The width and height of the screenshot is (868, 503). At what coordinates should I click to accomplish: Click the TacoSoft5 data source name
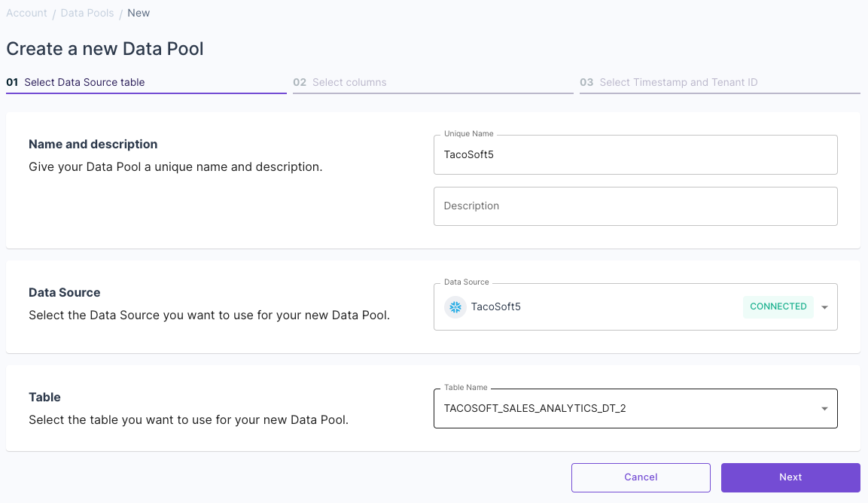tap(495, 307)
